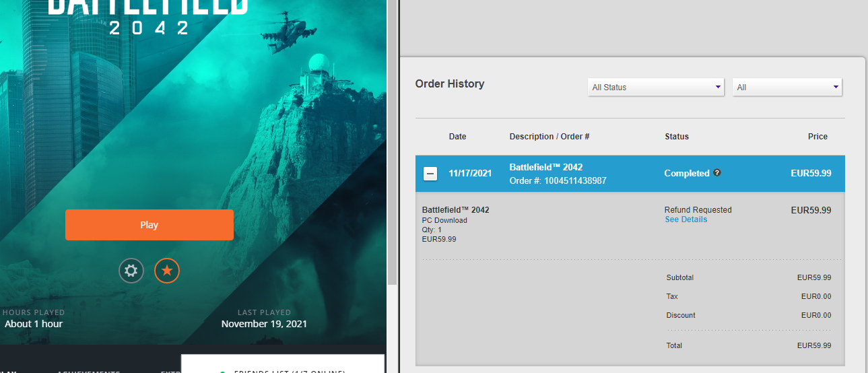Click the Status column header
868x373 pixels.
676,137
